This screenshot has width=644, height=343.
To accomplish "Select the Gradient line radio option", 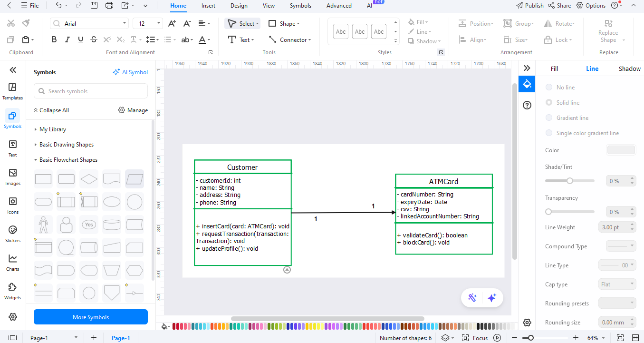I will [x=549, y=118].
